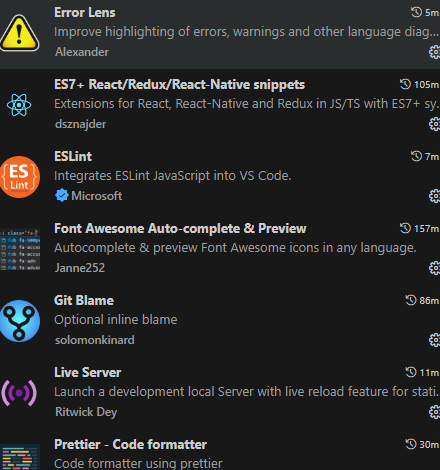This screenshot has height=470, width=440.
Task: Open manage gear for ESLint
Action: point(434,196)
